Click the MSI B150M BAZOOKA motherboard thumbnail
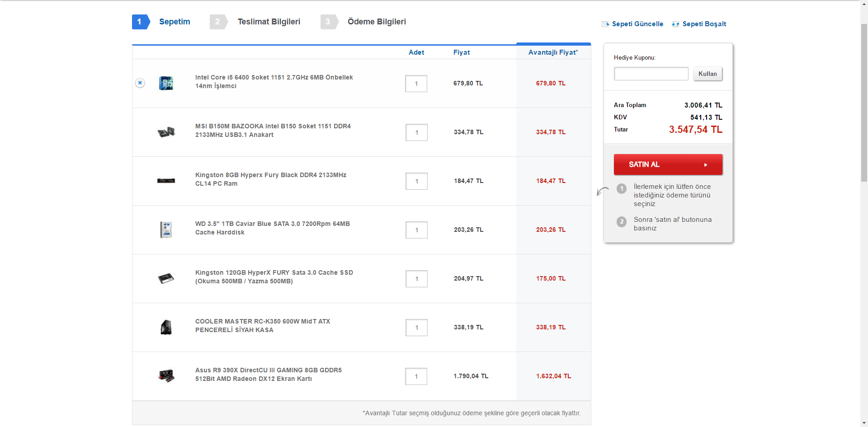Viewport: 868px width, 427px height. 166,132
